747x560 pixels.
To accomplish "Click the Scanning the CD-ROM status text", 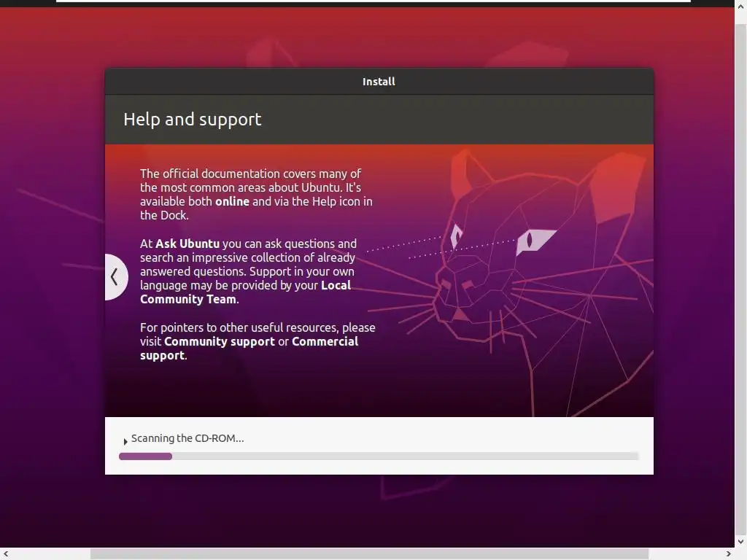I will pyautogui.click(x=187, y=438).
